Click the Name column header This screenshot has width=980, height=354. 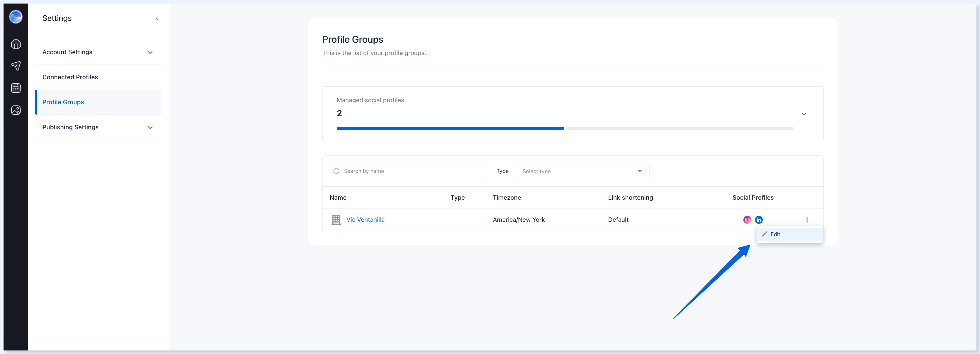point(338,198)
